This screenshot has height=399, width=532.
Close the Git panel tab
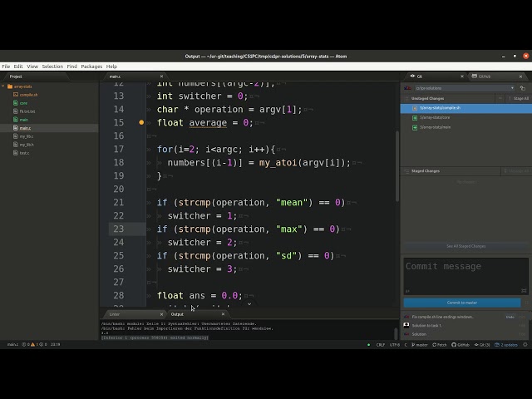coord(462,76)
